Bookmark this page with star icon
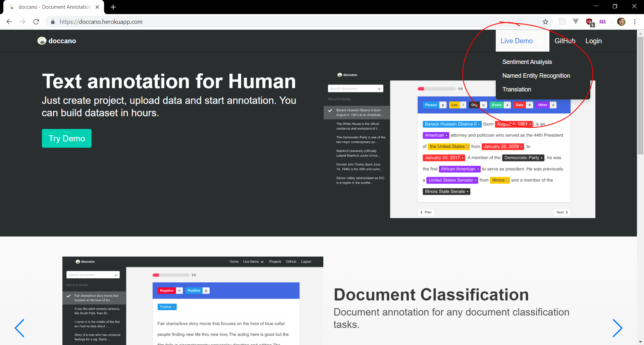 [x=545, y=22]
